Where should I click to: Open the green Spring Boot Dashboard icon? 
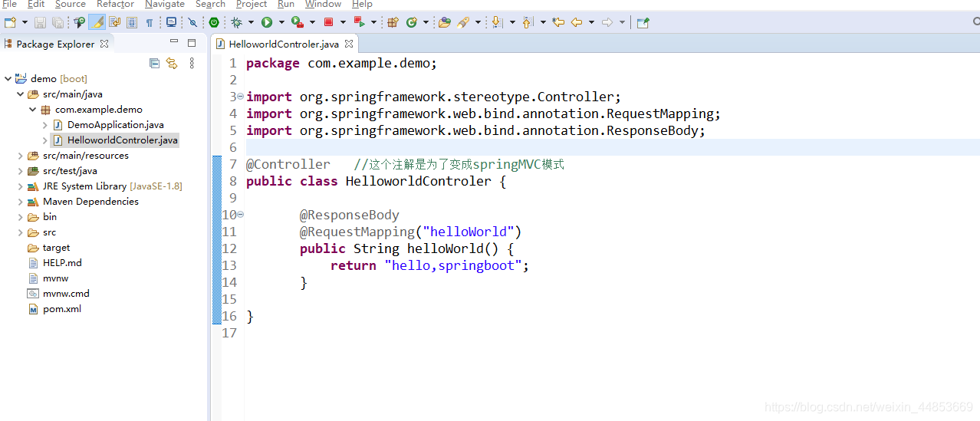214,22
